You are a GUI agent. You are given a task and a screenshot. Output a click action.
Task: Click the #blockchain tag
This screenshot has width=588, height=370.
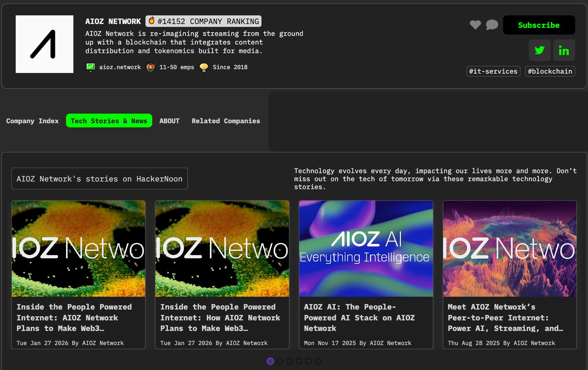550,71
